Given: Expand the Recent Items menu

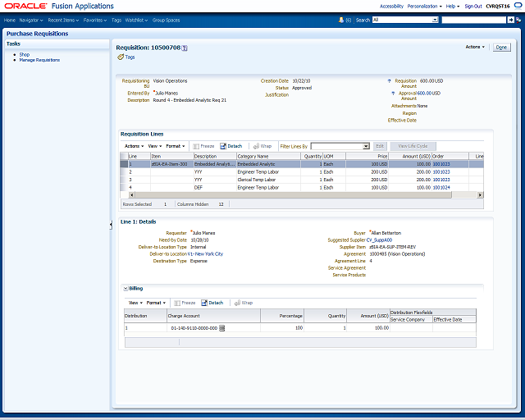Looking at the screenshot, I should pos(63,20).
